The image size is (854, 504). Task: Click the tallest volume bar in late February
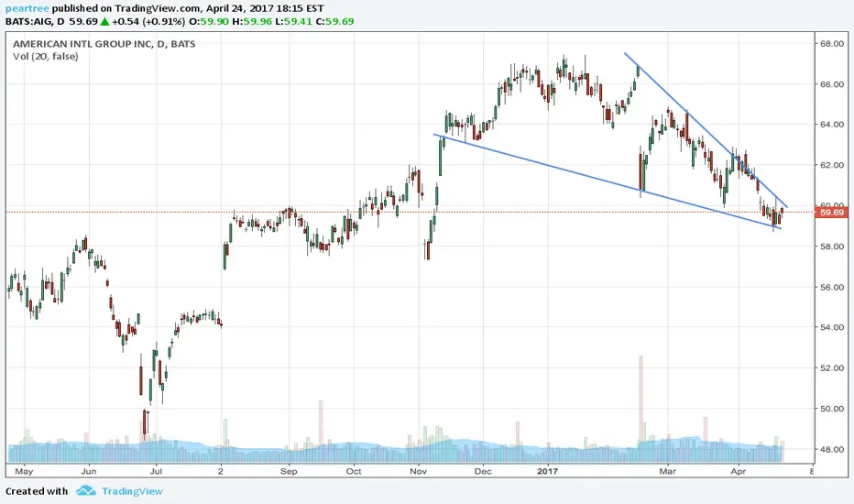point(641,409)
